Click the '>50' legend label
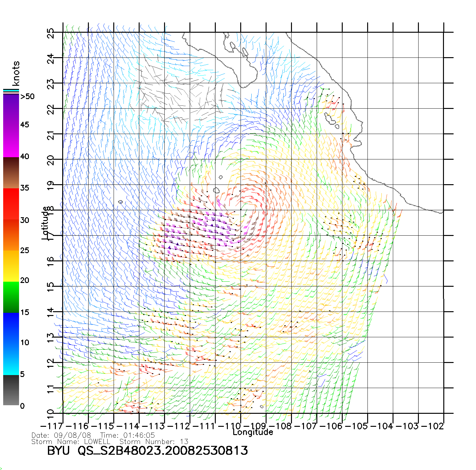The image size is (476, 470). click(27, 97)
